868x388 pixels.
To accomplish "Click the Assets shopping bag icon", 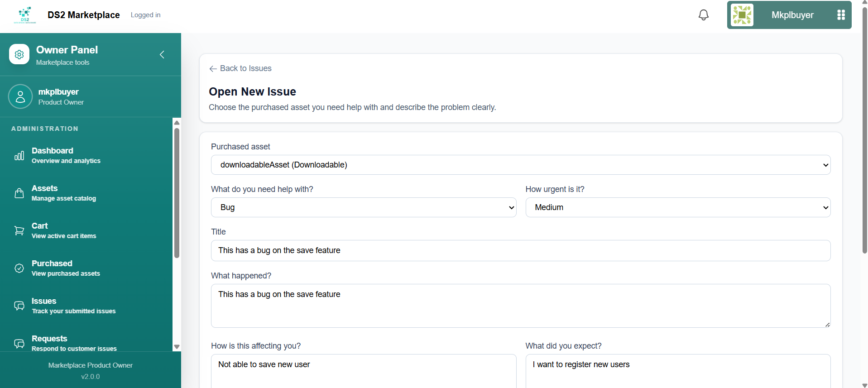I will [19, 193].
